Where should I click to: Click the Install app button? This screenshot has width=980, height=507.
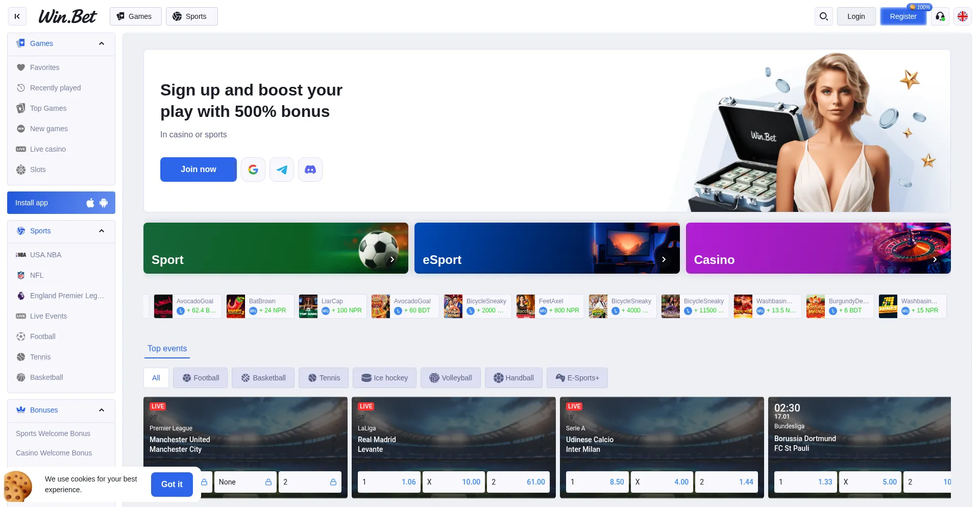tap(61, 203)
